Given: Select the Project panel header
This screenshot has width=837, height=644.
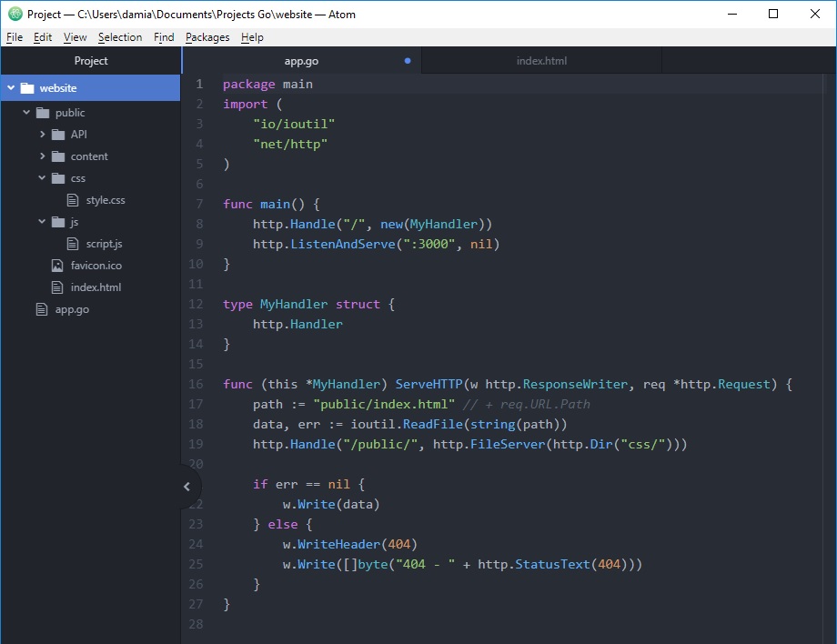Looking at the screenshot, I should (91, 61).
